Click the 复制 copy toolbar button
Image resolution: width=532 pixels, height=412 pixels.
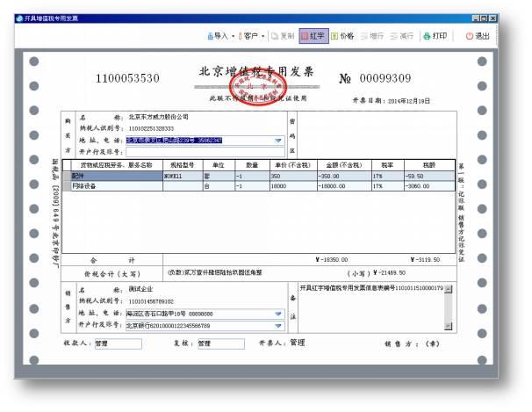[283, 36]
